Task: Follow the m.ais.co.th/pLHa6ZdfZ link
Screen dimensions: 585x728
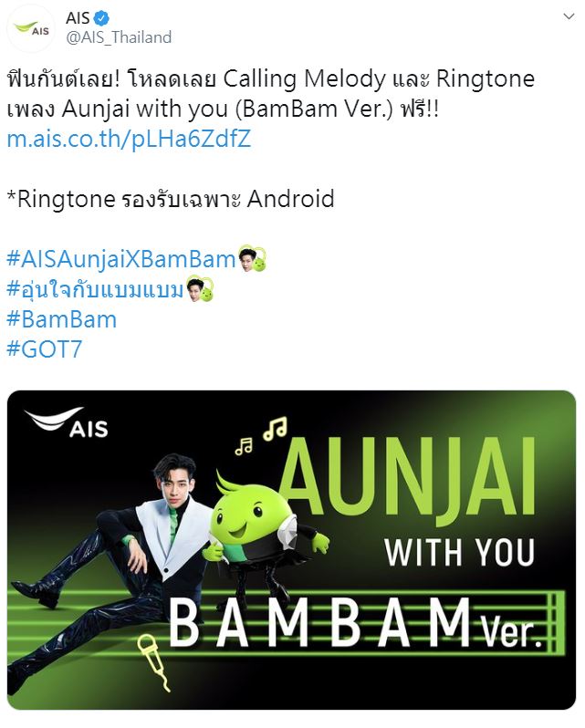Action: (x=129, y=139)
